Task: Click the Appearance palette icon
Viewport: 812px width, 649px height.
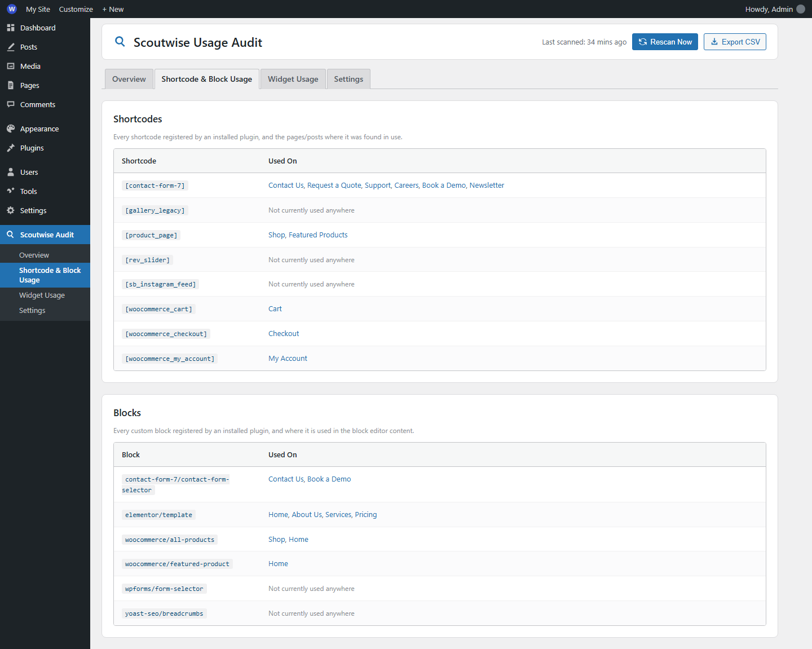Action: (x=11, y=129)
